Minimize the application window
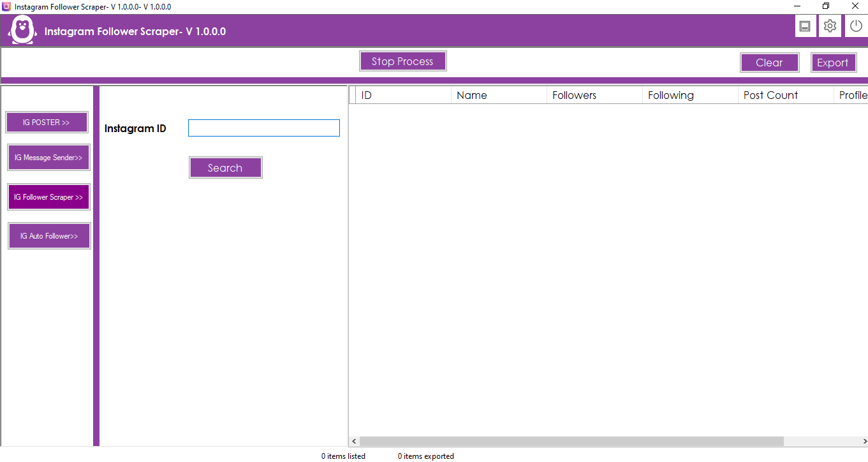 point(797,6)
